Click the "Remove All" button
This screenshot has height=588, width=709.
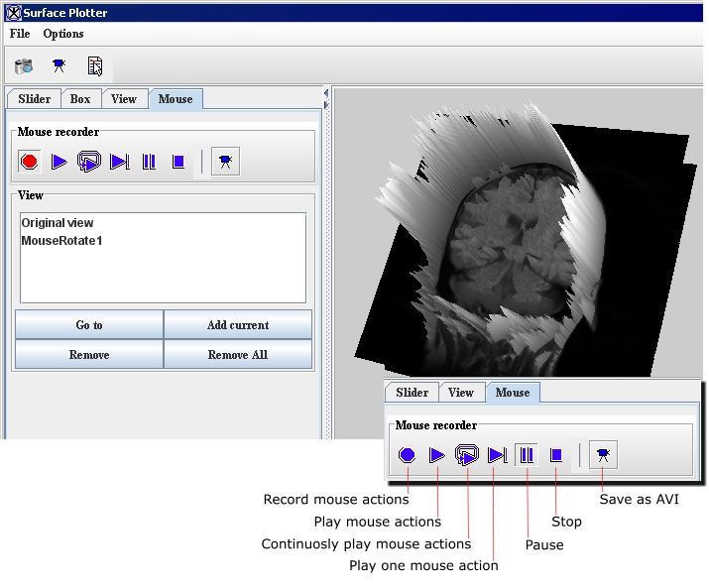pos(238,355)
